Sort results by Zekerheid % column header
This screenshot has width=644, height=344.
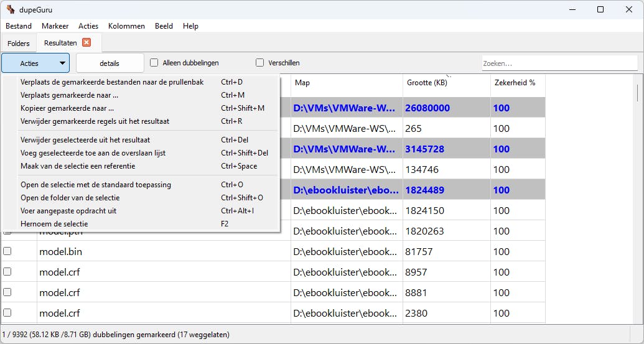click(515, 83)
